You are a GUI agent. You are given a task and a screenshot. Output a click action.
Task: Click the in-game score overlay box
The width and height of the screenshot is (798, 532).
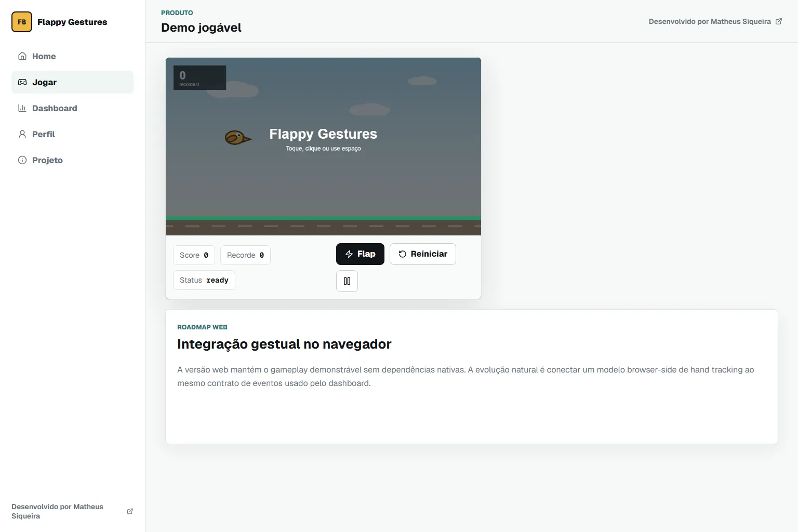point(199,77)
